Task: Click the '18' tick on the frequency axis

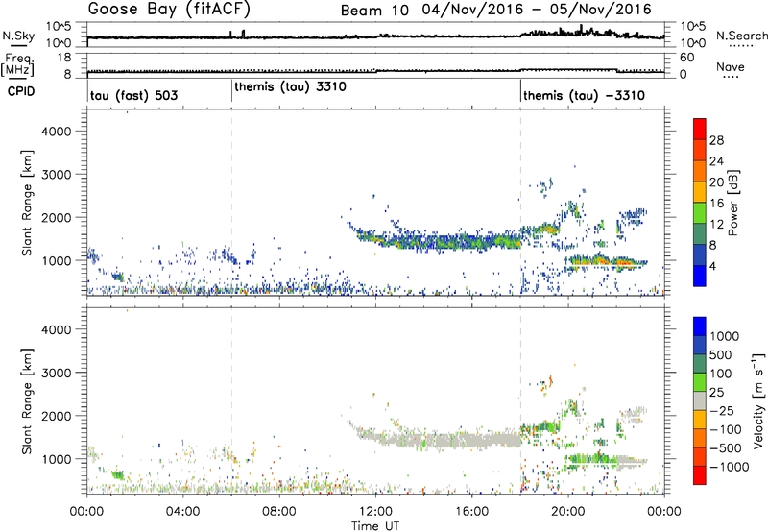Action: pos(64,58)
